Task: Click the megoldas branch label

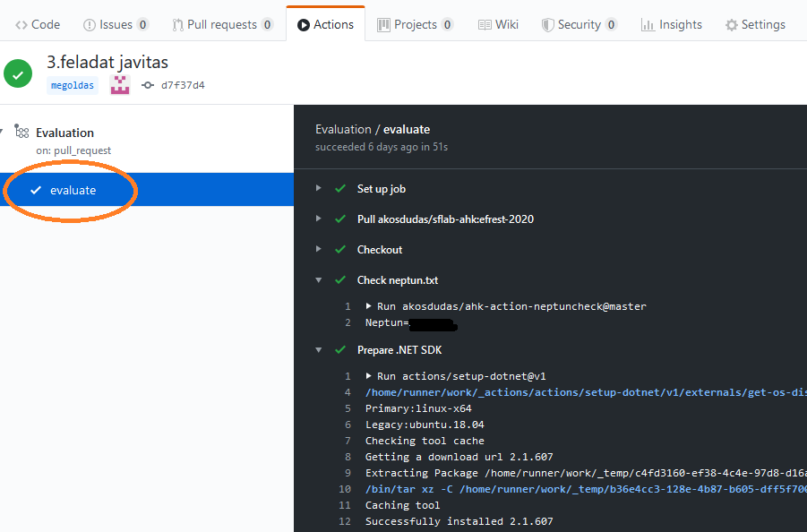Action: tap(72, 85)
